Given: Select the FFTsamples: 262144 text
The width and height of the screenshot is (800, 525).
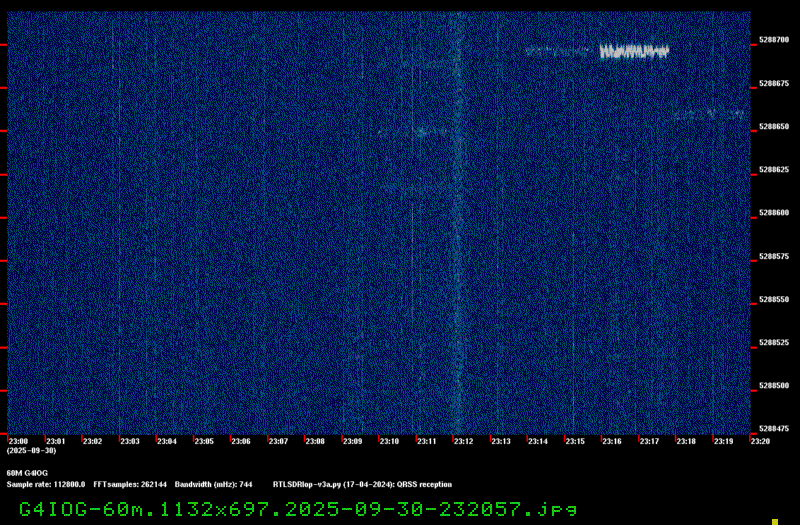Looking at the screenshot, I should (130, 484).
